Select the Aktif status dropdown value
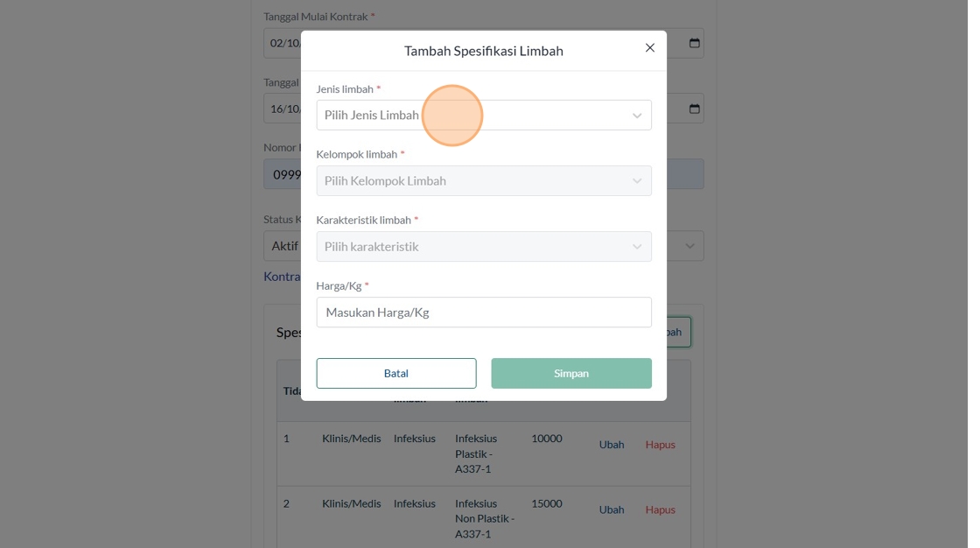Image resolution: width=980 pixels, height=548 pixels. [x=283, y=246]
